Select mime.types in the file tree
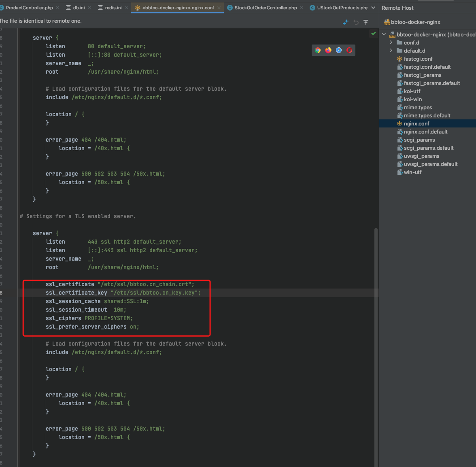Screen dimensions: 476x467 click(x=418, y=107)
